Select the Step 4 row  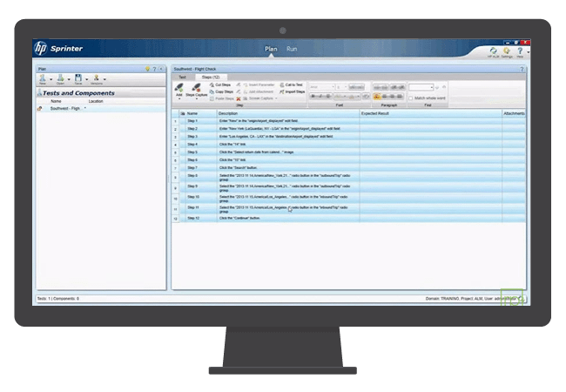coord(348,145)
